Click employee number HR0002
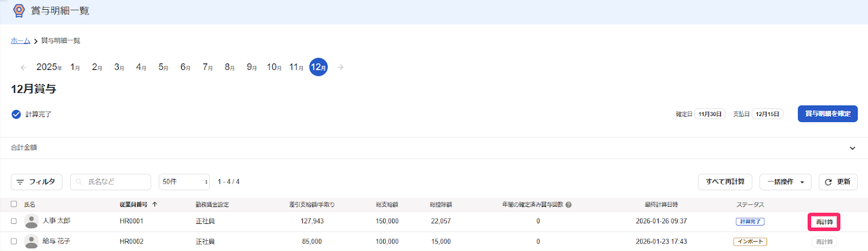Image resolution: width=868 pixels, height=251 pixels. (x=132, y=241)
